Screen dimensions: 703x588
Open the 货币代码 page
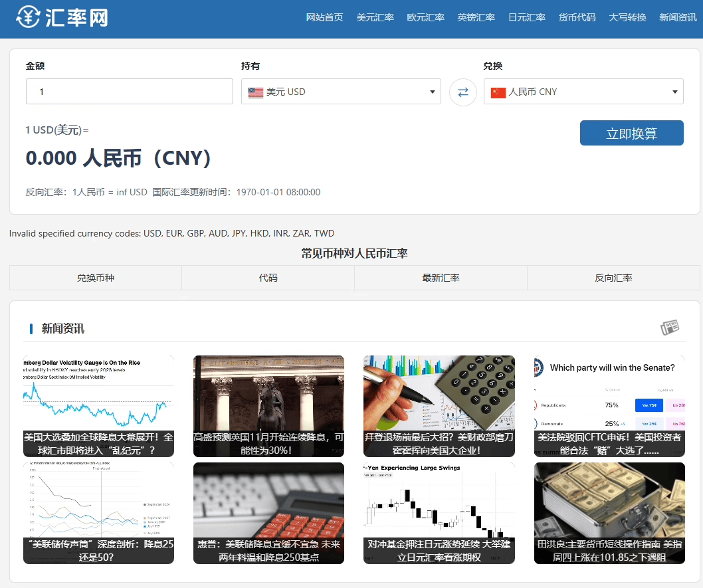(577, 18)
